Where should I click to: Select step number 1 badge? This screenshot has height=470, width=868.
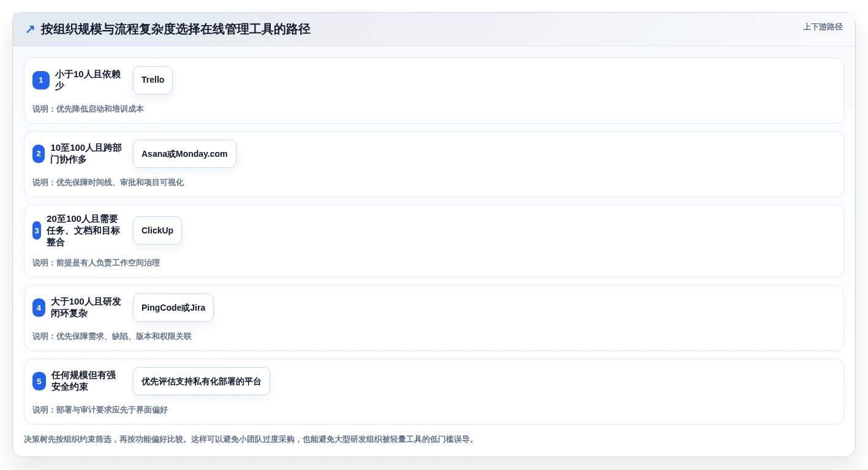(x=41, y=80)
